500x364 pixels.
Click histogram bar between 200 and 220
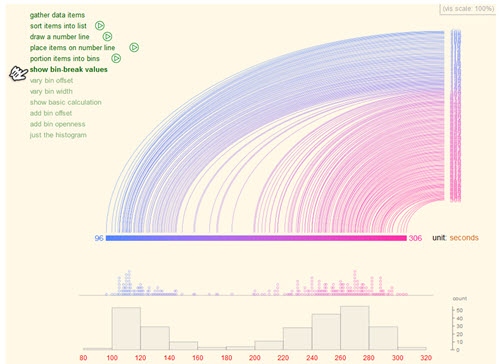pyautogui.click(x=269, y=345)
